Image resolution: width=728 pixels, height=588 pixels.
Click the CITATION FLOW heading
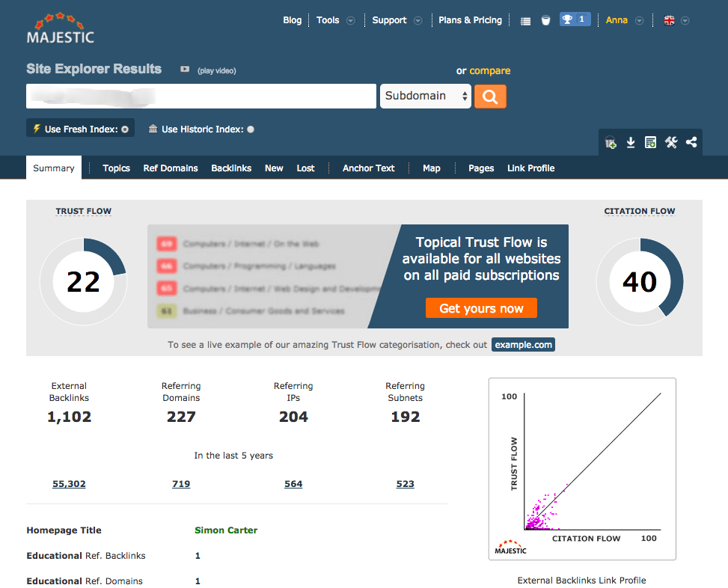[639, 211]
